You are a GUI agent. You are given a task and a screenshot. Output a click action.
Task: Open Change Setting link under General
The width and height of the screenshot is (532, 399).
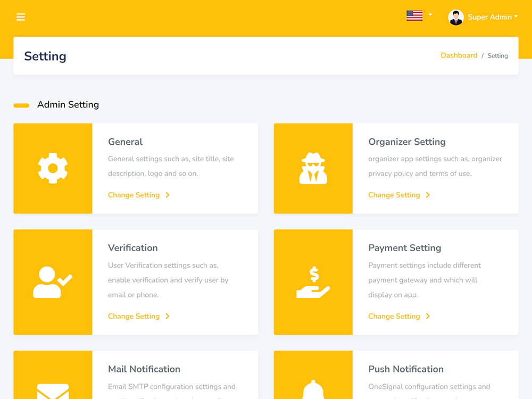(x=134, y=195)
